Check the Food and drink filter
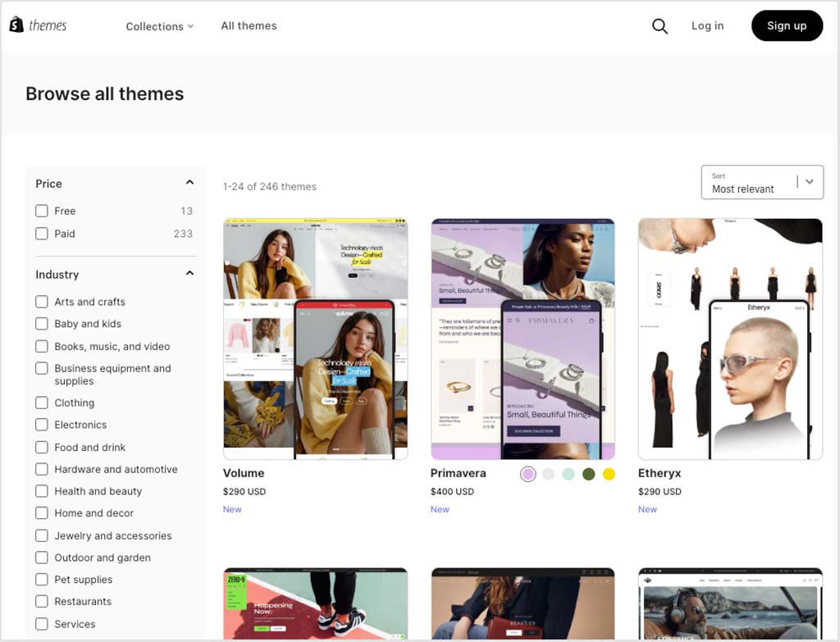The width and height of the screenshot is (840, 642). pyautogui.click(x=41, y=447)
